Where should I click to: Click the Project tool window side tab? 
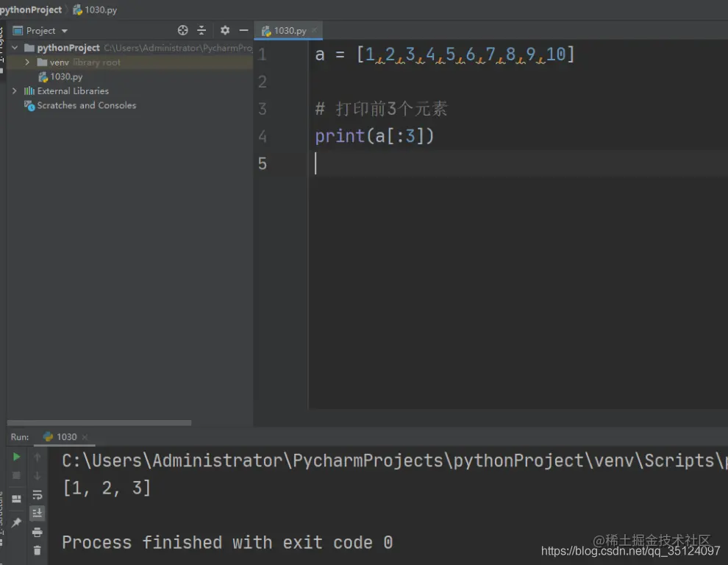click(2, 49)
